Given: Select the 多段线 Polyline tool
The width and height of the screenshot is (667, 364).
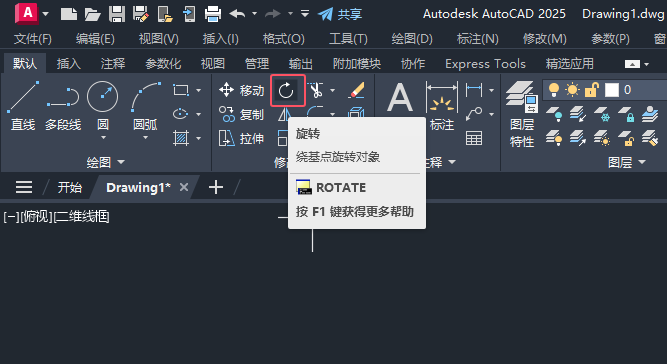Looking at the screenshot, I should tap(63, 106).
